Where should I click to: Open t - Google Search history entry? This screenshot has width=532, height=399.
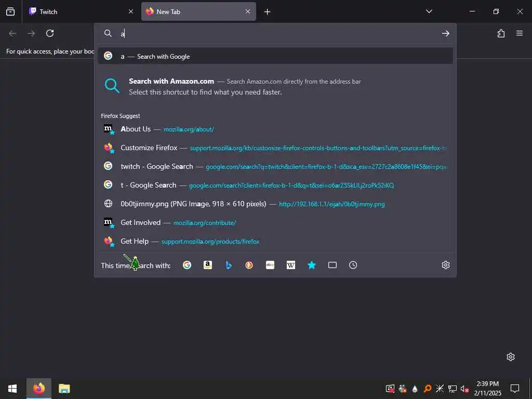pos(275,185)
